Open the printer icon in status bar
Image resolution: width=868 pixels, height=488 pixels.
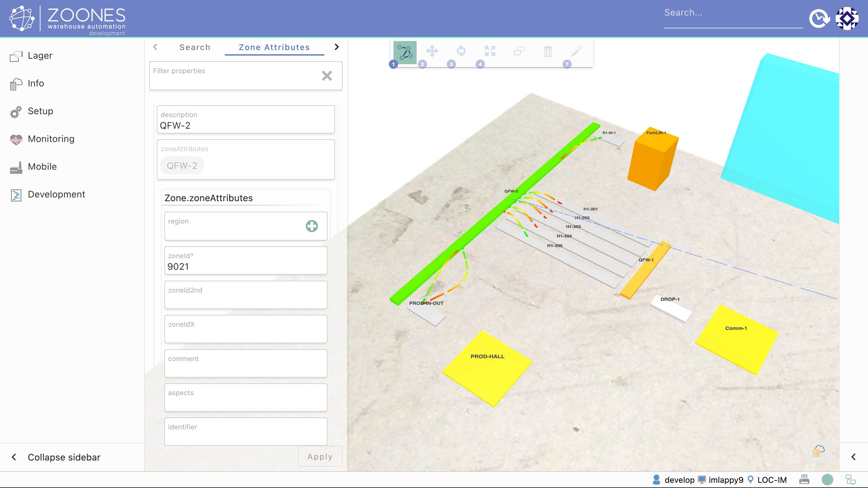tap(804, 479)
